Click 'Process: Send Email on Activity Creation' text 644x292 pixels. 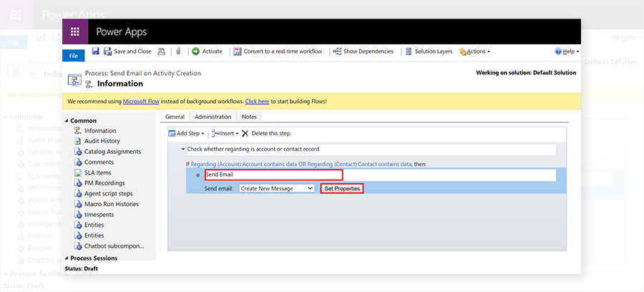(143, 73)
